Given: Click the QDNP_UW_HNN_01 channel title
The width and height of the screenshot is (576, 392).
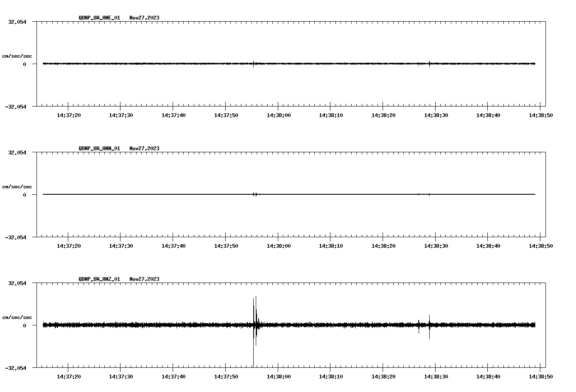Looking at the screenshot, I should (99, 148).
